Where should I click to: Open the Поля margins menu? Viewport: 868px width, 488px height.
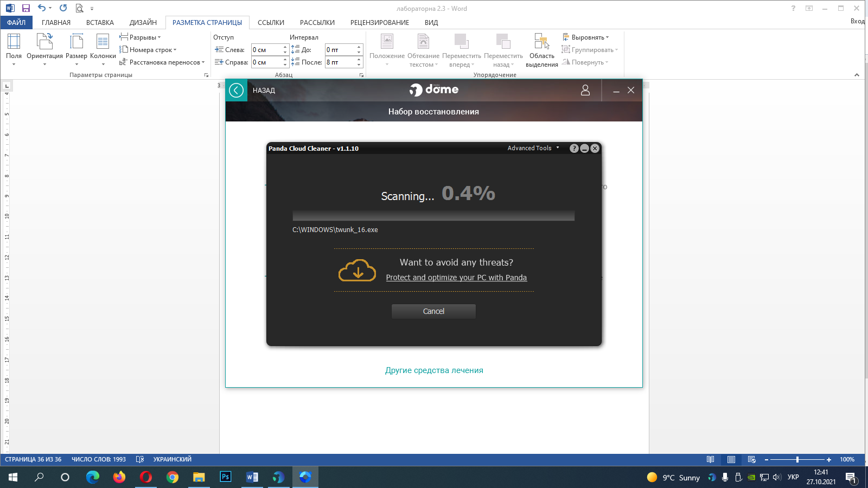(x=14, y=49)
